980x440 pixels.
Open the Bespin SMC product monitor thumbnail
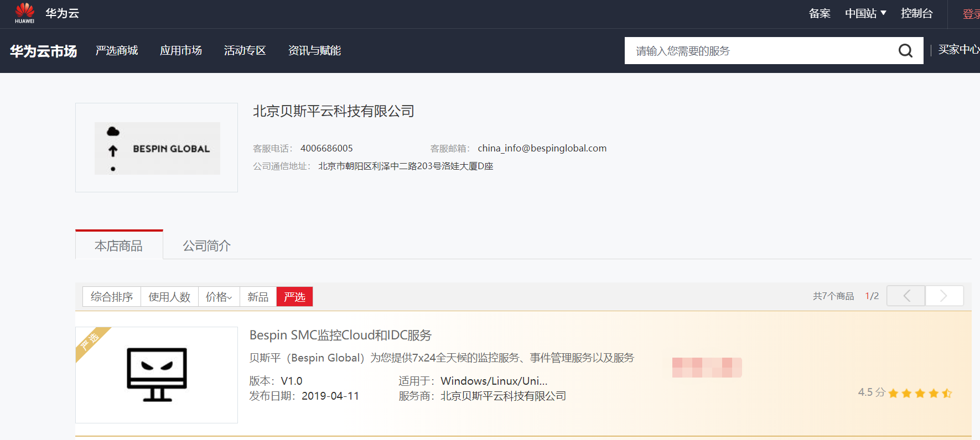coord(157,375)
